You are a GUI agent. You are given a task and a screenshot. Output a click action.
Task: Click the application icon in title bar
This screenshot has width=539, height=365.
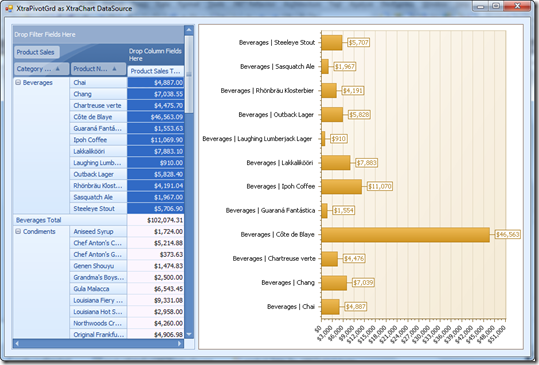pos(9,8)
